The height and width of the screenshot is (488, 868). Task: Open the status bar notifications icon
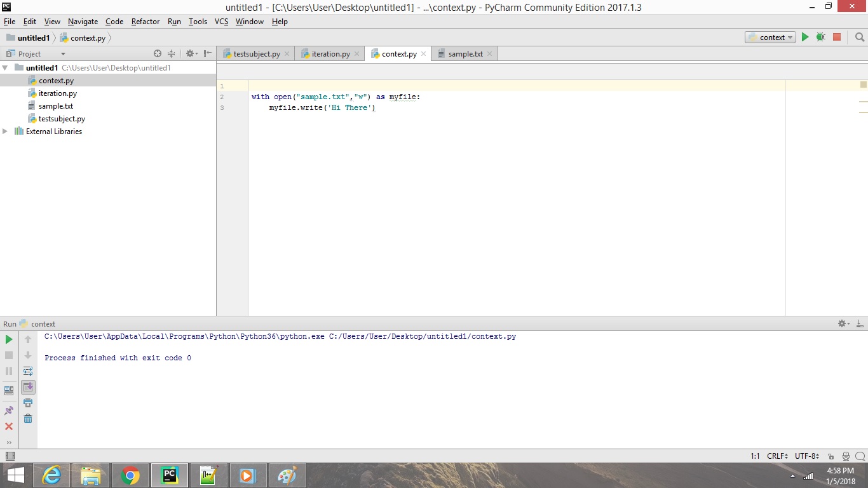click(x=860, y=456)
